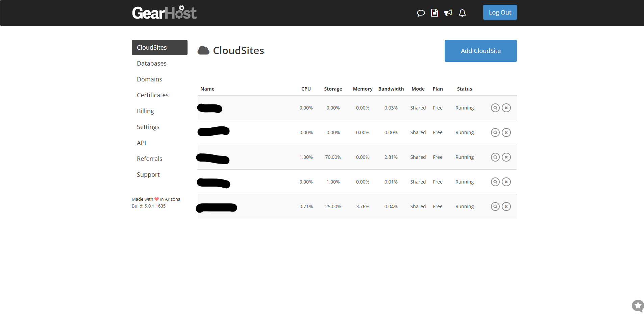
Task: Select the API sidebar link
Action: coord(141,143)
